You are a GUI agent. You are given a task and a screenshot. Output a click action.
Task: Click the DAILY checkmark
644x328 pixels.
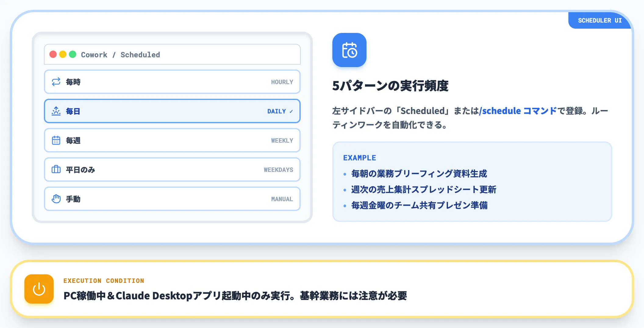[291, 111]
